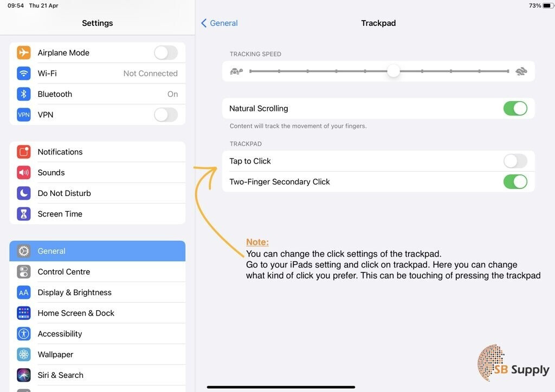Click the tracking speed slider knob
This screenshot has height=392, width=555.
[393, 71]
